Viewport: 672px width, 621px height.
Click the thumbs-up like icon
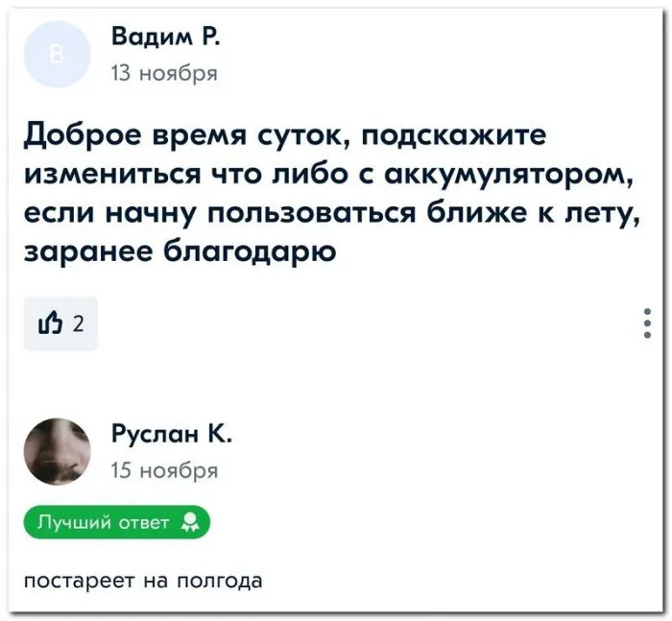point(49,323)
